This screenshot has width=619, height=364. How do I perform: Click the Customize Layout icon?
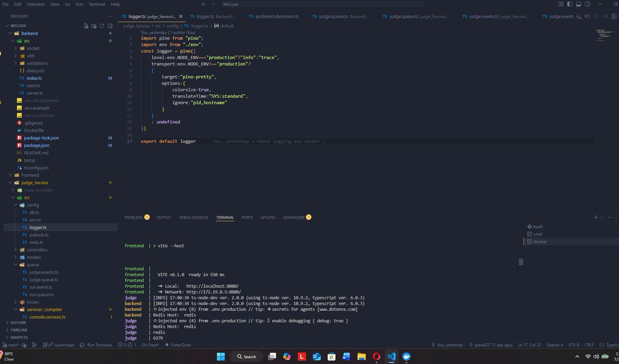coord(561,4)
